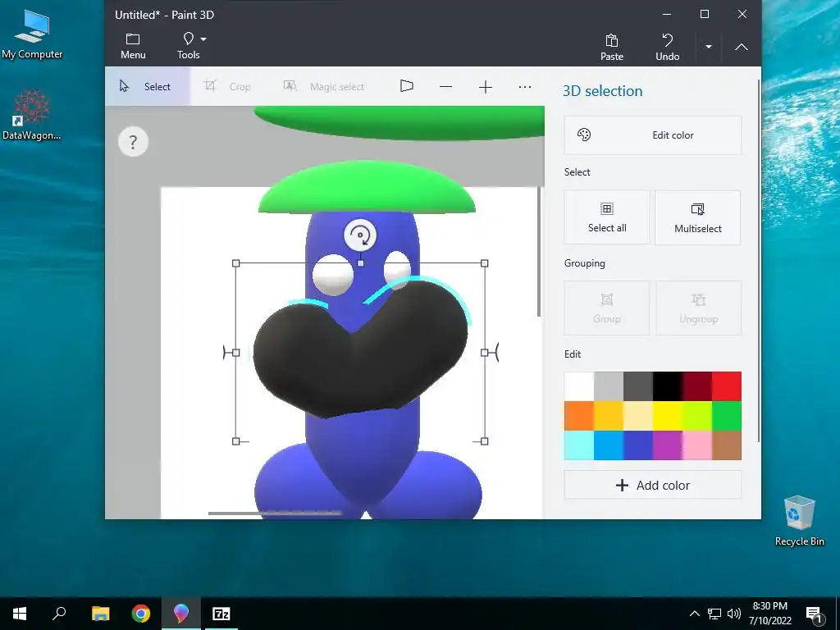Image resolution: width=840 pixels, height=630 pixels.
Task: Undo the last action
Action: 668,47
